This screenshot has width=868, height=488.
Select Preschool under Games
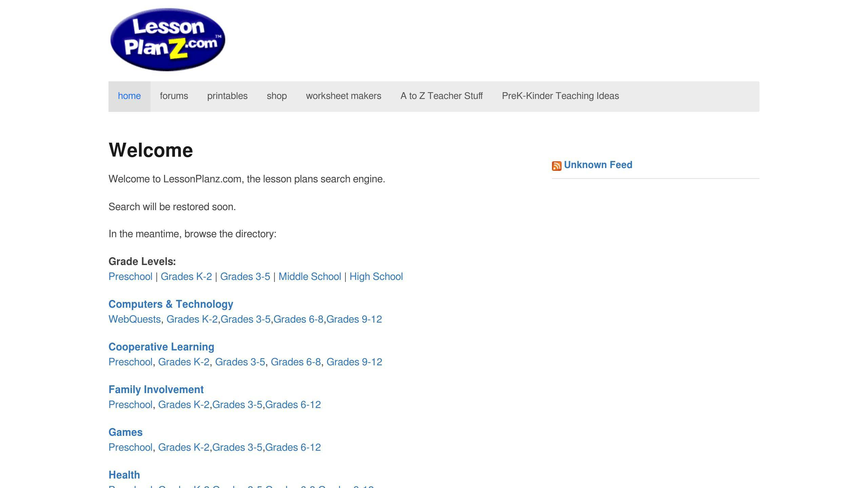click(x=130, y=447)
